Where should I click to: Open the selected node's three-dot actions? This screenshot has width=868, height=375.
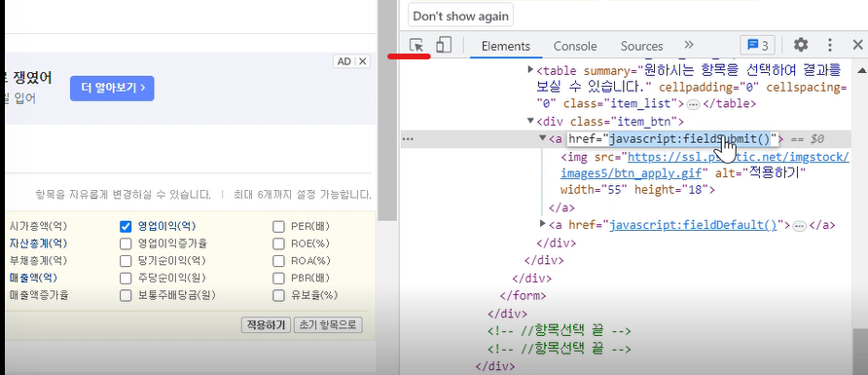408,139
